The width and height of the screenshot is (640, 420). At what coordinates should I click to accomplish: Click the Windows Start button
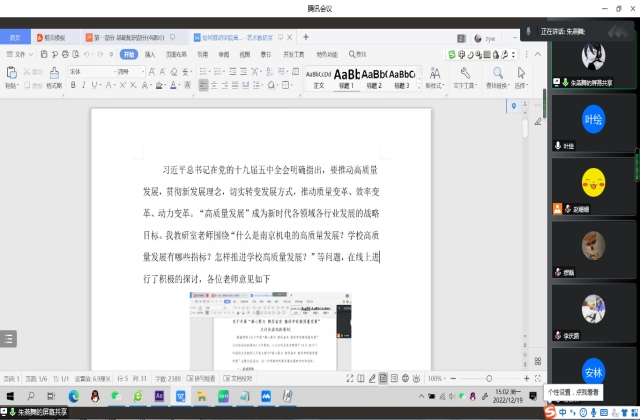(x=8, y=397)
